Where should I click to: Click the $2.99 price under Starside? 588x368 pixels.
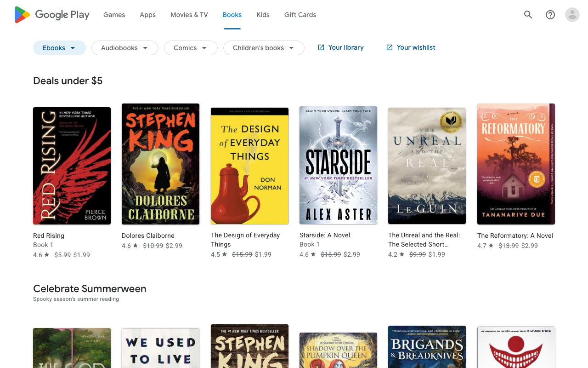coord(351,254)
